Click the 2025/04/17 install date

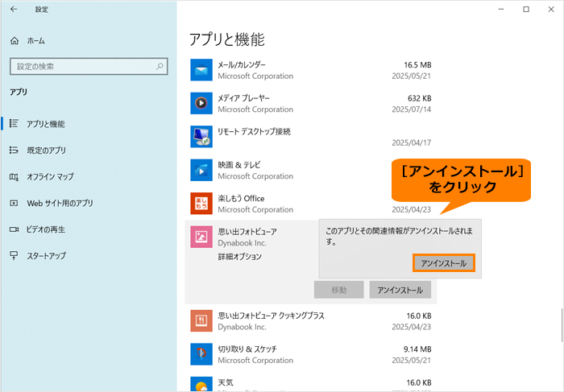point(411,143)
